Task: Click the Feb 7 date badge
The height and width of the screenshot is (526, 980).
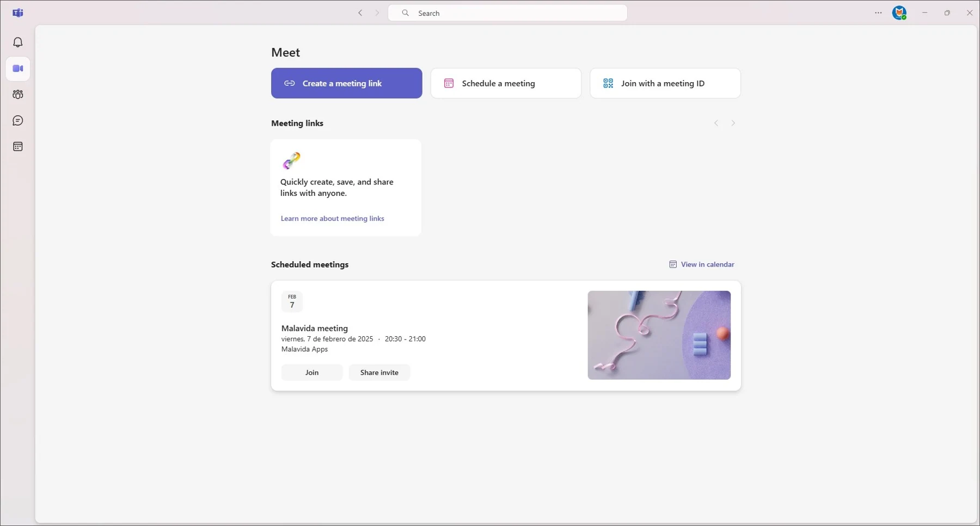Action: 292,302
